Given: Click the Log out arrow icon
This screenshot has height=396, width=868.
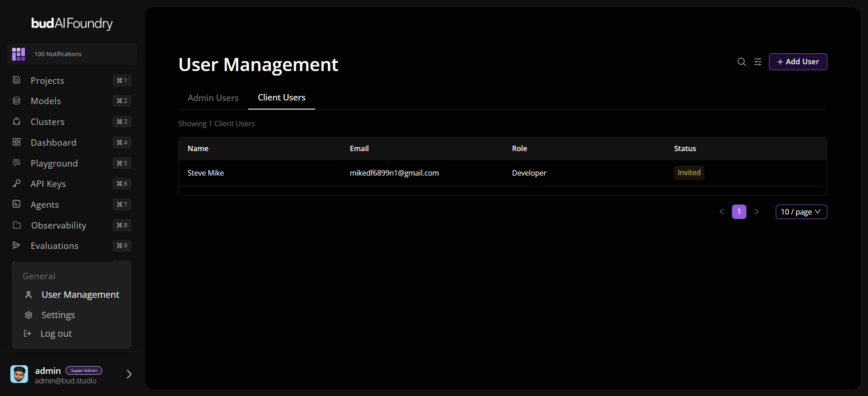Looking at the screenshot, I should [x=28, y=334].
